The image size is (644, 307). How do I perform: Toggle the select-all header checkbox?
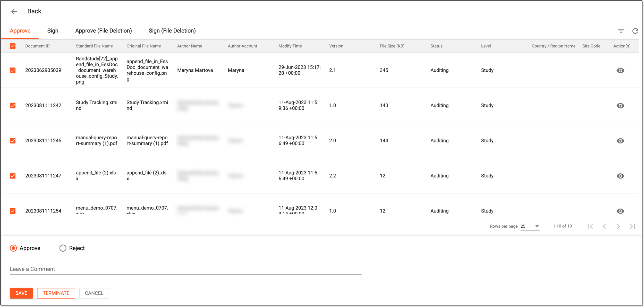13,46
